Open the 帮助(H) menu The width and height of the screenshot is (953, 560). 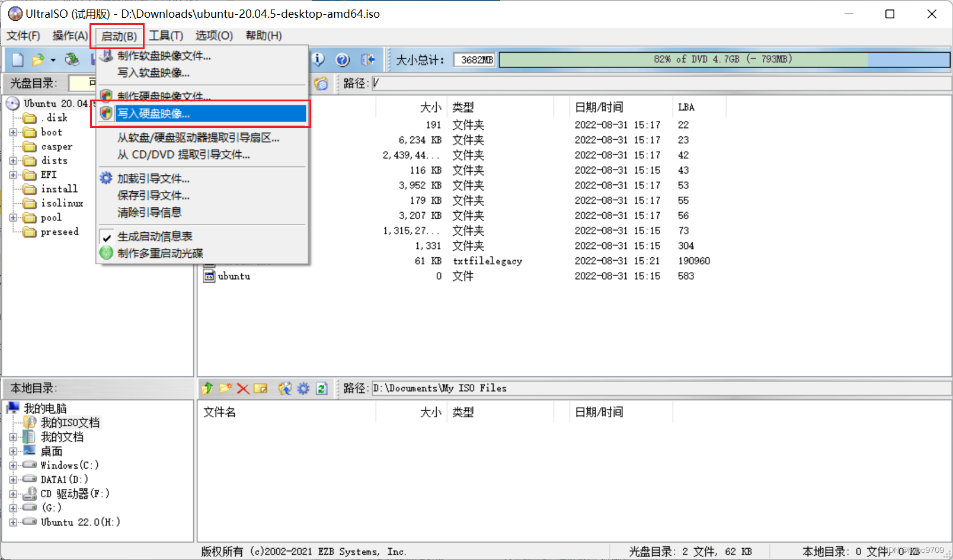(x=264, y=36)
